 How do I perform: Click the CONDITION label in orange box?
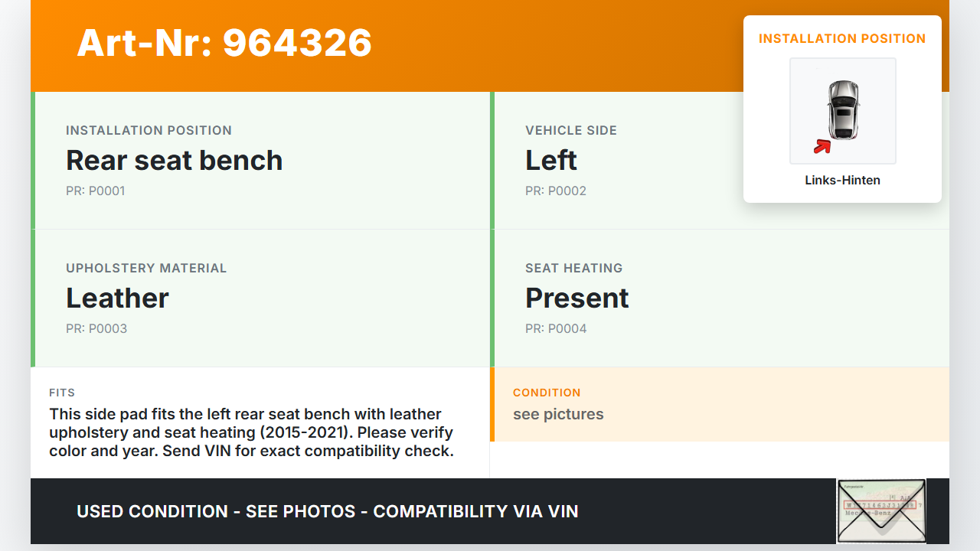(x=547, y=393)
